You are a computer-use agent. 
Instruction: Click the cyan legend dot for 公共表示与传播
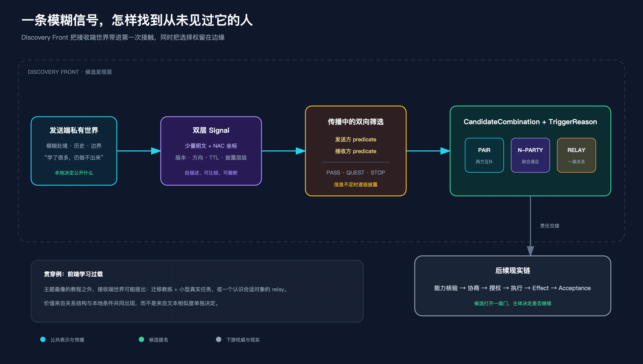pyautogui.click(x=43, y=339)
